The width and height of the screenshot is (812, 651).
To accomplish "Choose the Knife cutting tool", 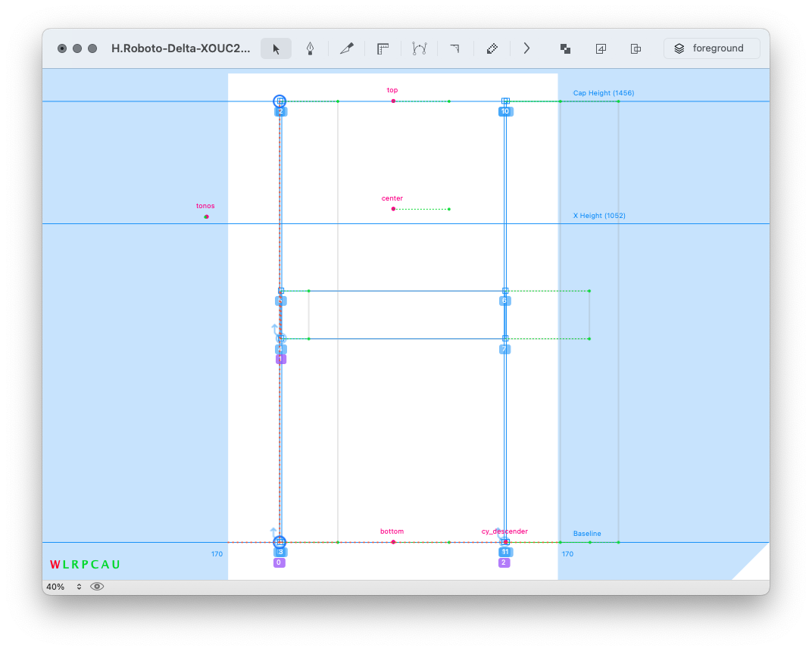I will pyautogui.click(x=347, y=48).
